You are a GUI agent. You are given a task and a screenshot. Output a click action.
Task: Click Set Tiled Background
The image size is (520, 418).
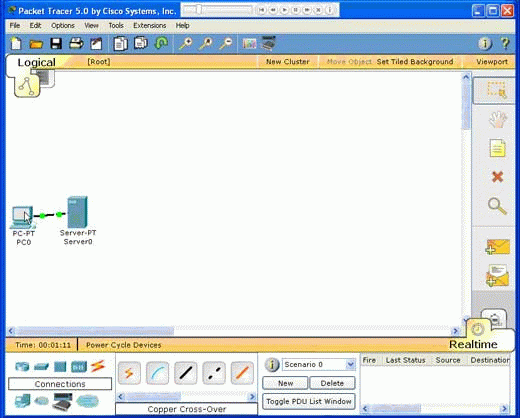coord(415,62)
